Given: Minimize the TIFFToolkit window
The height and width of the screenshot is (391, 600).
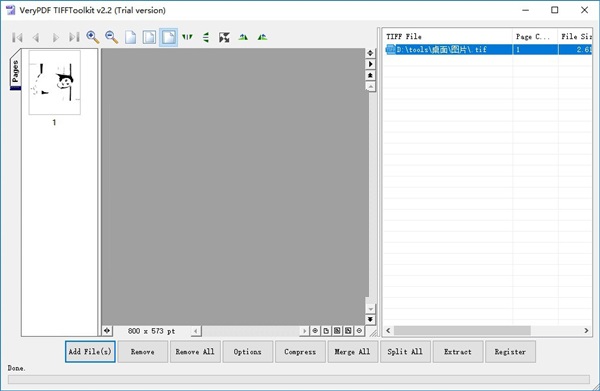Looking at the screenshot, I should (525, 10).
